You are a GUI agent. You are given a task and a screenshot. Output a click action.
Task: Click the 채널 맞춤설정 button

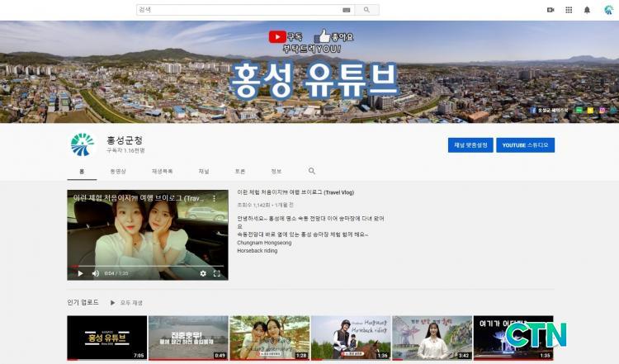470,145
